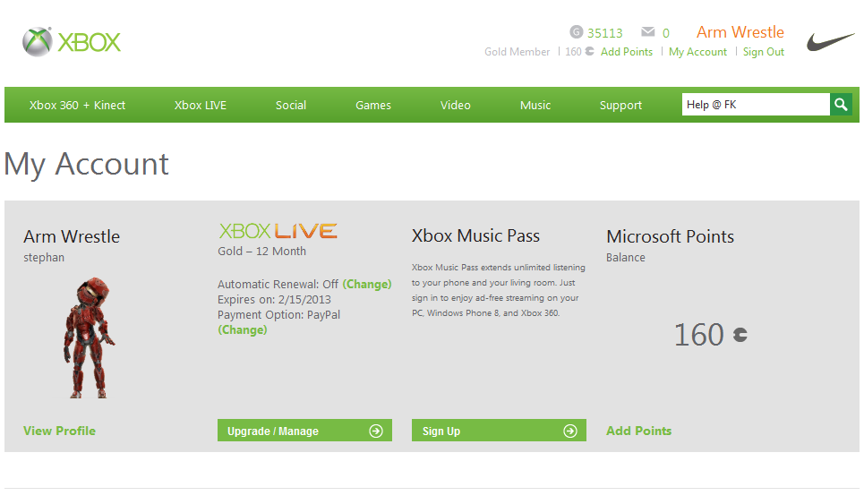Change Automatic Renewal setting
This screenshot has height=504, width=864.
tap(367, 284)
